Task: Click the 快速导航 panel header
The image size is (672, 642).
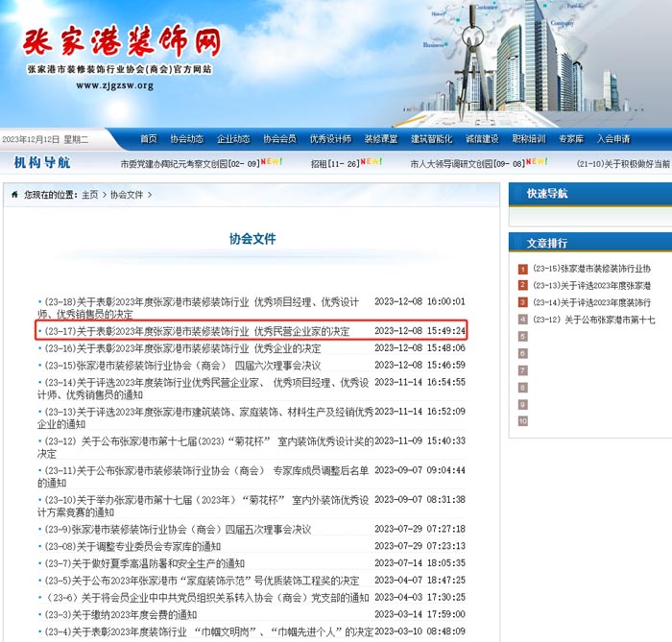Action: [x=547, y=194]
